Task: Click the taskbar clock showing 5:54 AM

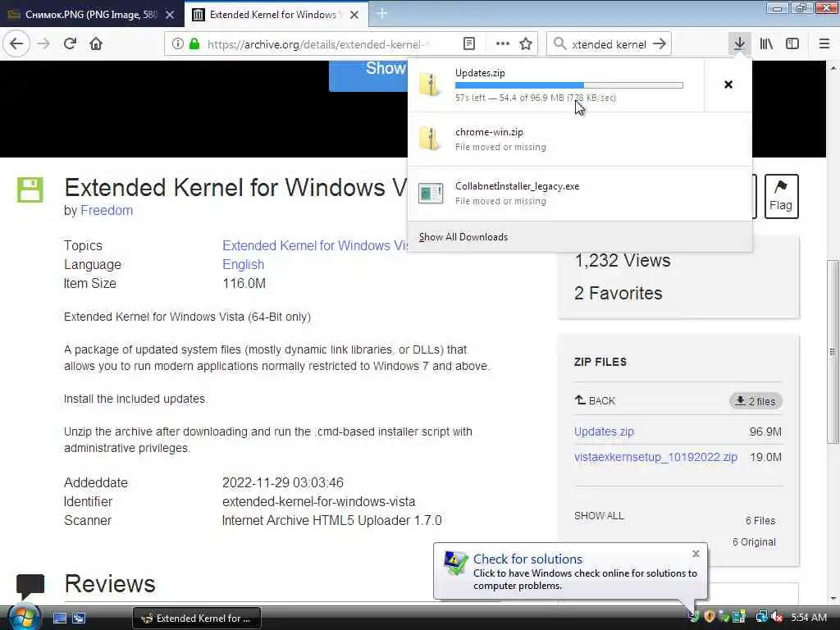Action: [x=809, y=618]
